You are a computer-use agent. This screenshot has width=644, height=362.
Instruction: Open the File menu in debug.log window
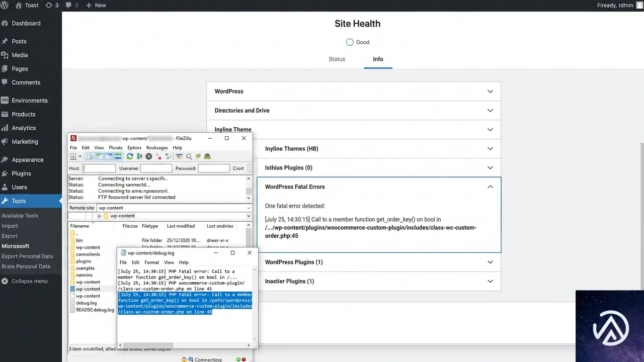click(123, 262)
